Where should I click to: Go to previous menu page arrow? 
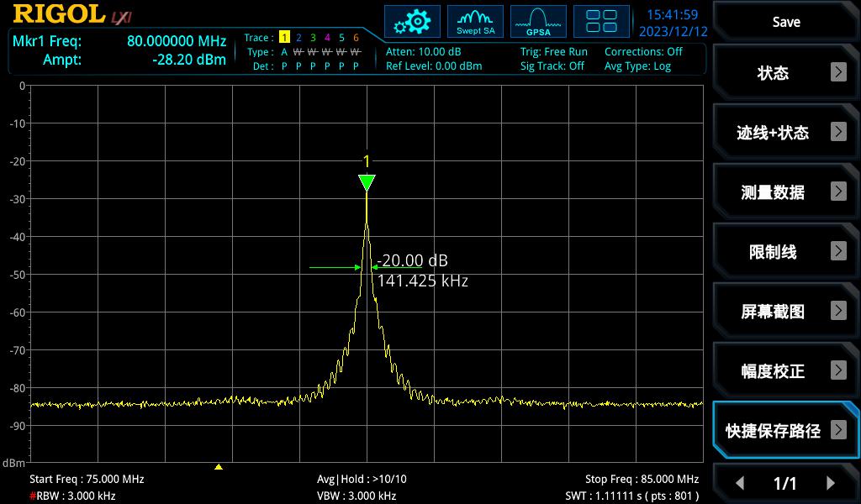(x=740, y=483)
